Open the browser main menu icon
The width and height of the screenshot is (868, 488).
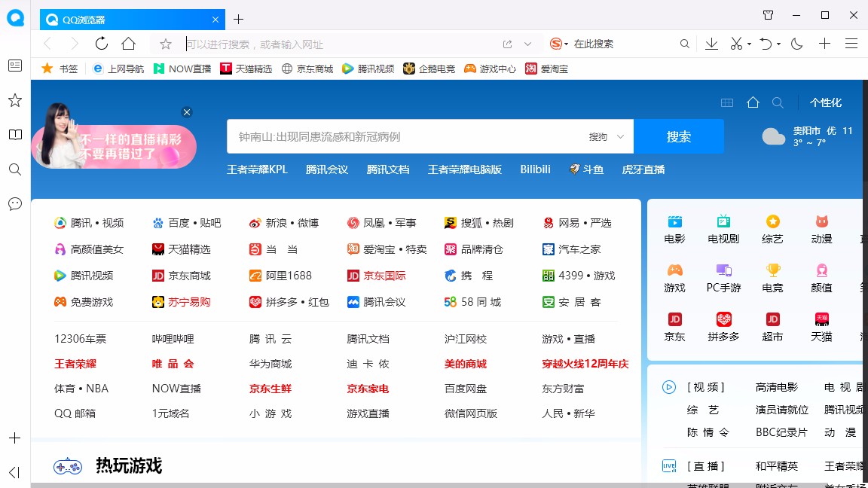pos(852,44)
